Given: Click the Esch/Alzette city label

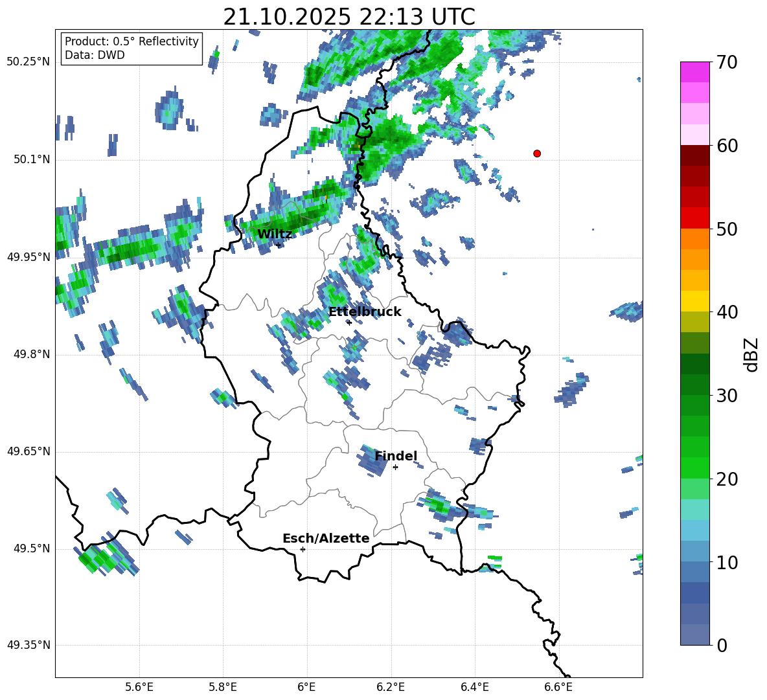Looking at the screenshot, I should click(326, 538).
